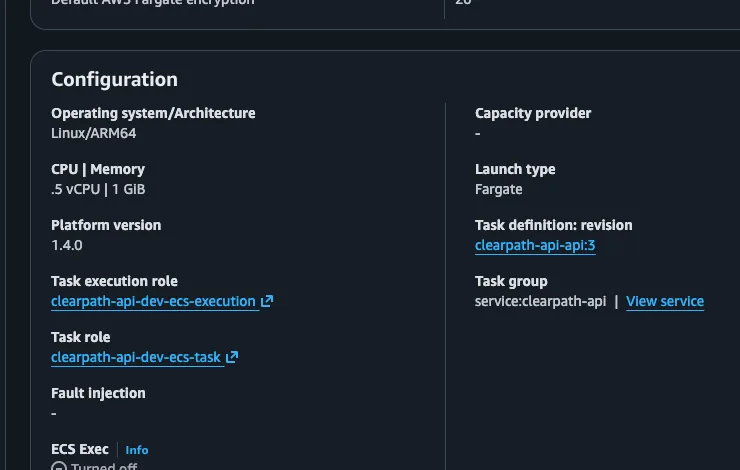Click the Operating system/Architecture label

(153, 113)
